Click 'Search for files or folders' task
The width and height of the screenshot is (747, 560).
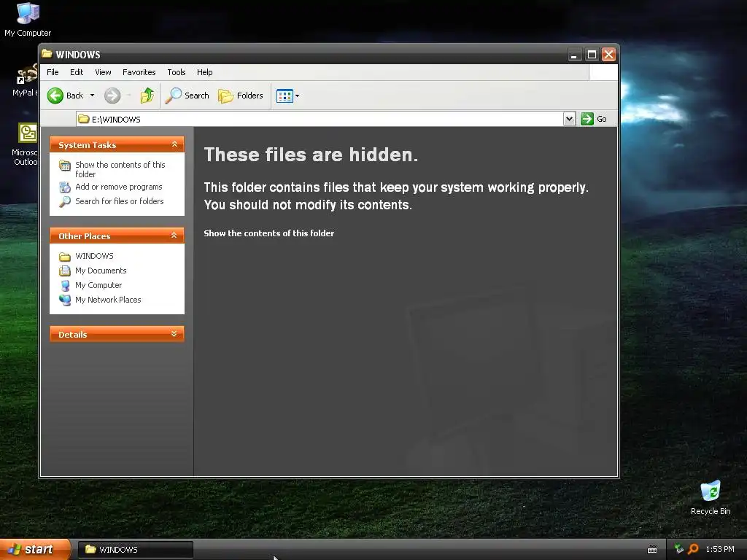[120, 201]
